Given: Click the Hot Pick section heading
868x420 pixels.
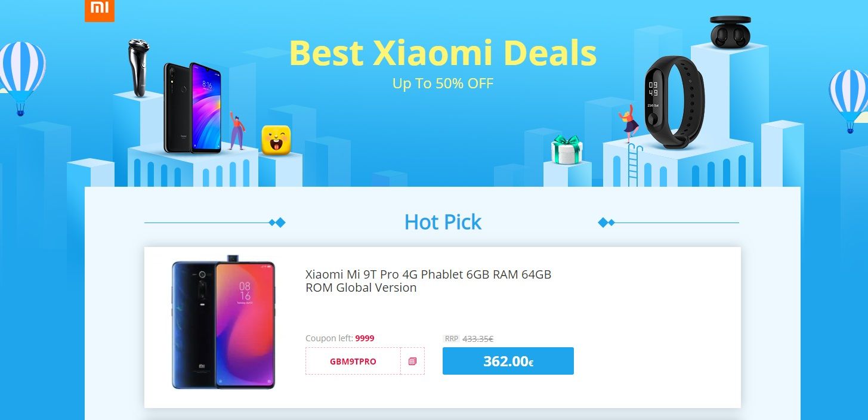Looking at the screenshot, I should click(443, 222).
